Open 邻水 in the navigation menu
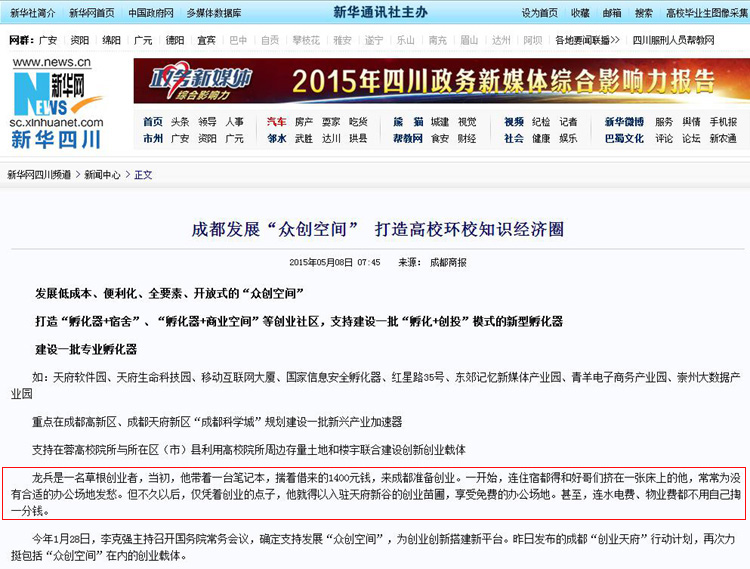 click(276, 139)
